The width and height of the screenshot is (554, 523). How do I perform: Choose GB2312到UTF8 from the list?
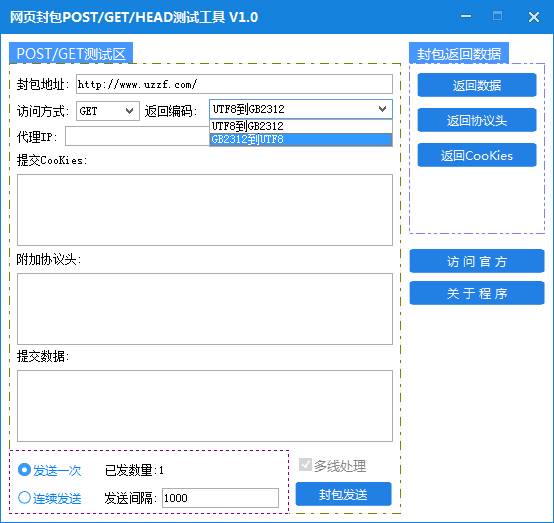[301, 140]
